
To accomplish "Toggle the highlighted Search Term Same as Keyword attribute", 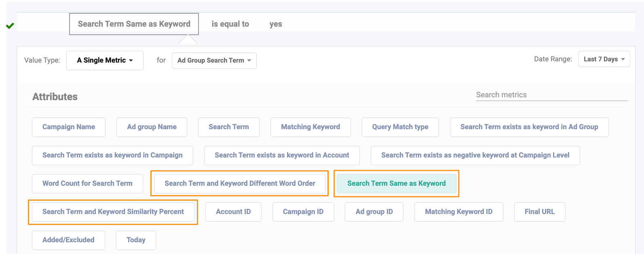I will click(396, 184).
